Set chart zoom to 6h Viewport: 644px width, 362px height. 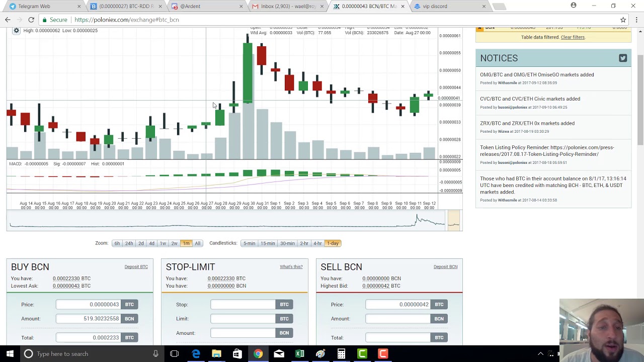pyautogui.click(x=117, y=243)
